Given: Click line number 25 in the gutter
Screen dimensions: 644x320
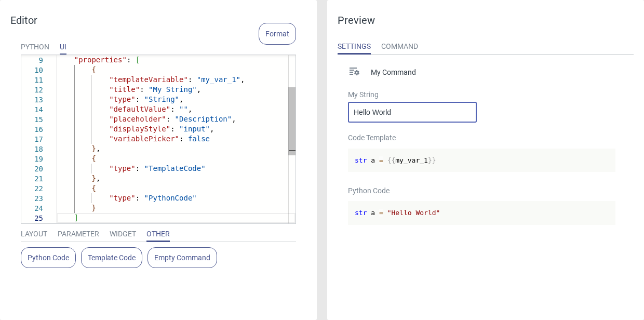Looking at the screenshot, I should point(39,218).
